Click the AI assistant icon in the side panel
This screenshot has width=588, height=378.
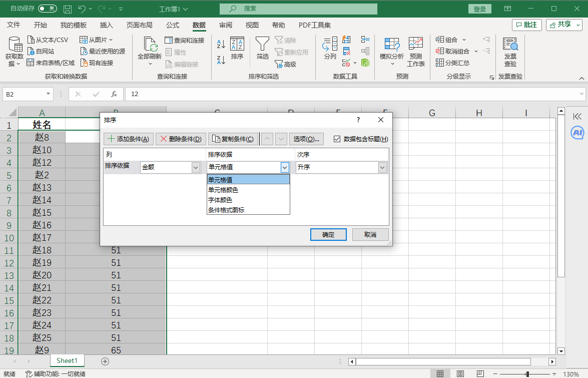point(577,133)
